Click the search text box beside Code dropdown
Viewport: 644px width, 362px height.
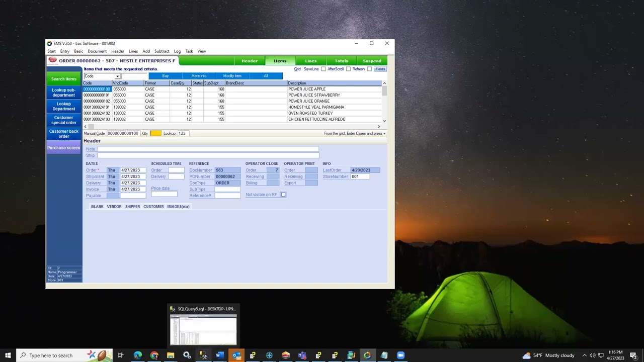[x=134, y=76]
